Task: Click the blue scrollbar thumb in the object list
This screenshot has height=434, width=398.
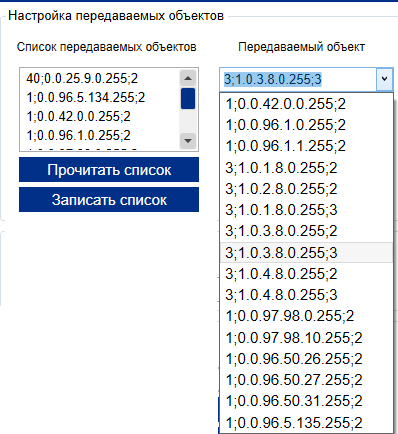Action: point(188,99)
